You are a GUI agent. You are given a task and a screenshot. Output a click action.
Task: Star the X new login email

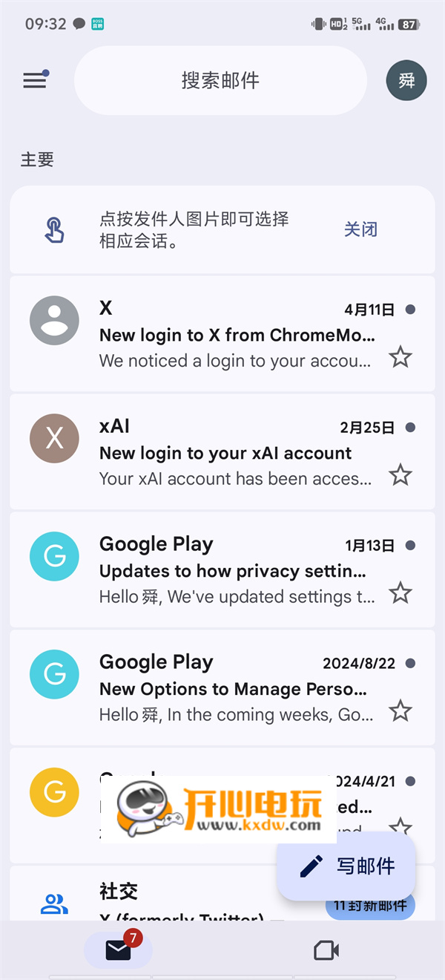(400, 357)
